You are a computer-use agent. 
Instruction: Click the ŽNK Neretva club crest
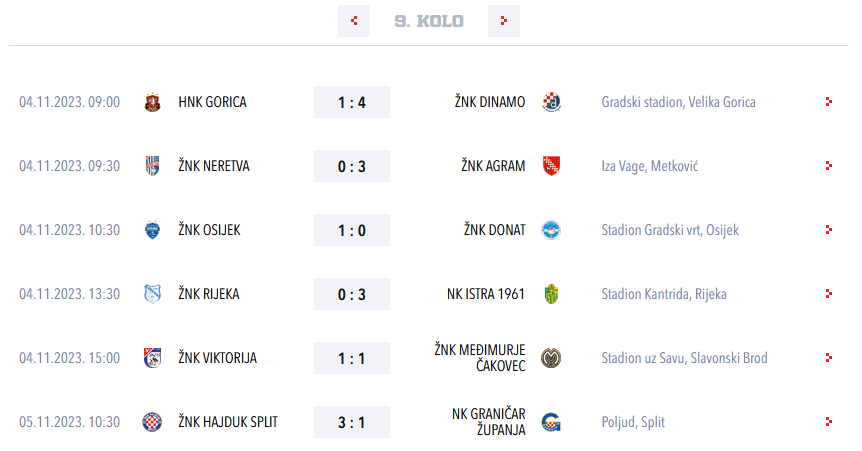(x=152, y=166)
